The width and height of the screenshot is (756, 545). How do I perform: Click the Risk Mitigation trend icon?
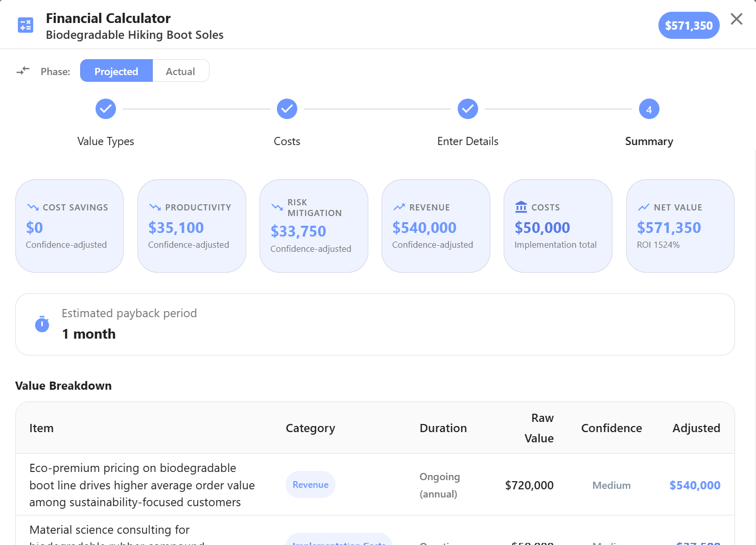click(x=277, y=207)
